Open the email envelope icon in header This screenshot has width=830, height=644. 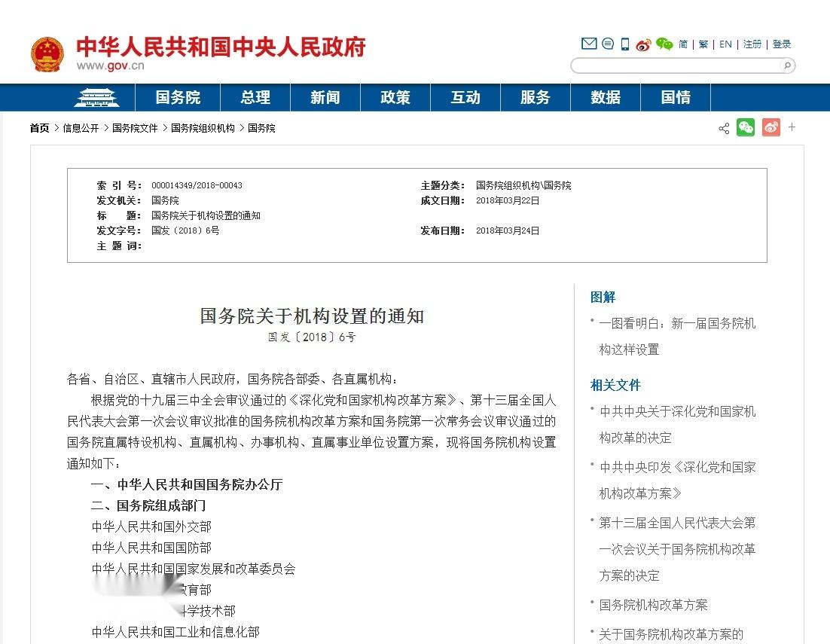[589, 44]
